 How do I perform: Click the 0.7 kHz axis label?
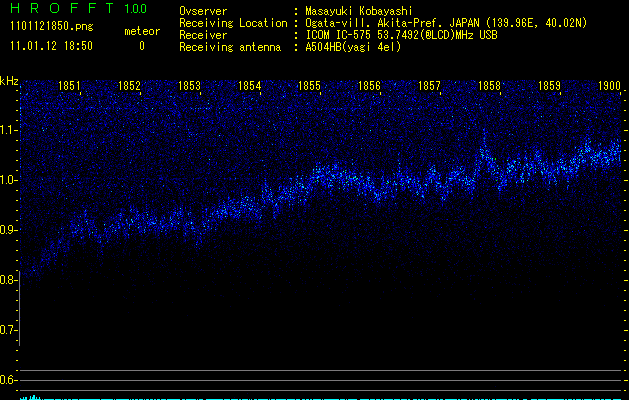(8, 330)
